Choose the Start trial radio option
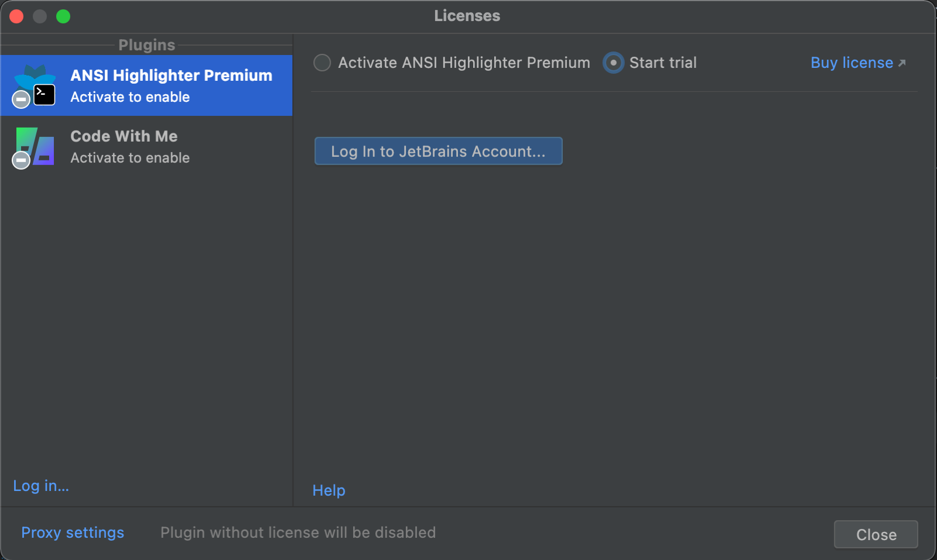This screenshot has width=937, height=560. 613,63
